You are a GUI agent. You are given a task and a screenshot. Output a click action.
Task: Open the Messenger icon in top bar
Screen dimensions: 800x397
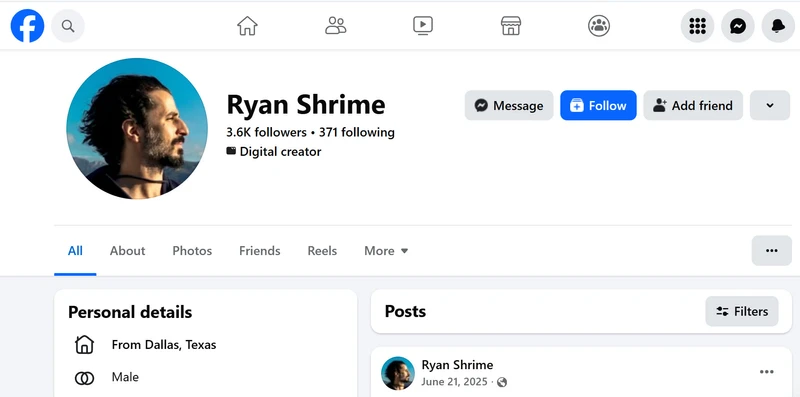738,26
